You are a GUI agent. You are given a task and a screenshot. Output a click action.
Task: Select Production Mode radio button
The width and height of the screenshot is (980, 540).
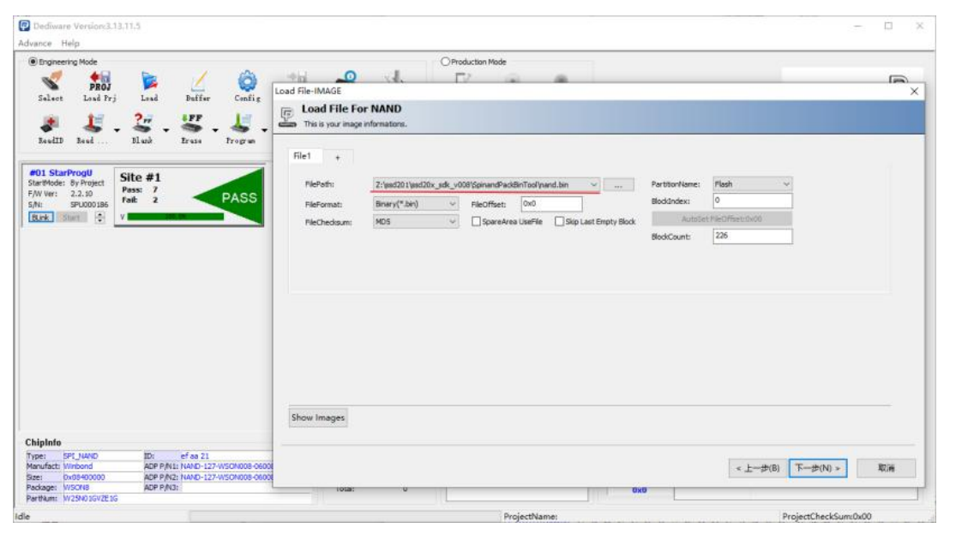445,62
